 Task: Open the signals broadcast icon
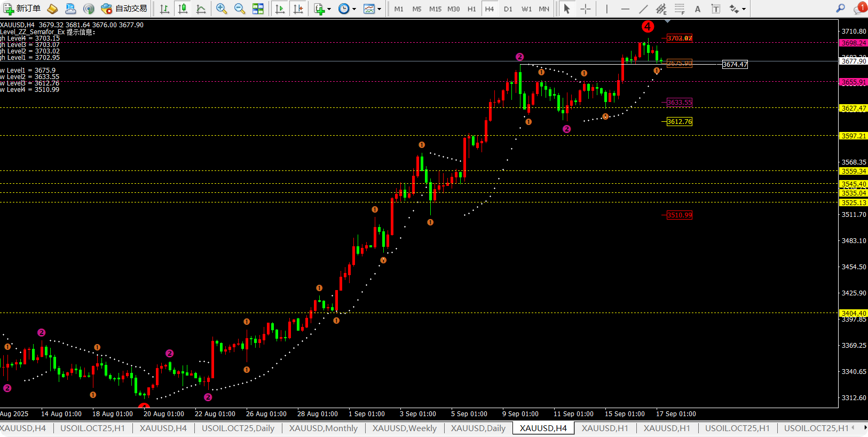click(89, 9)
